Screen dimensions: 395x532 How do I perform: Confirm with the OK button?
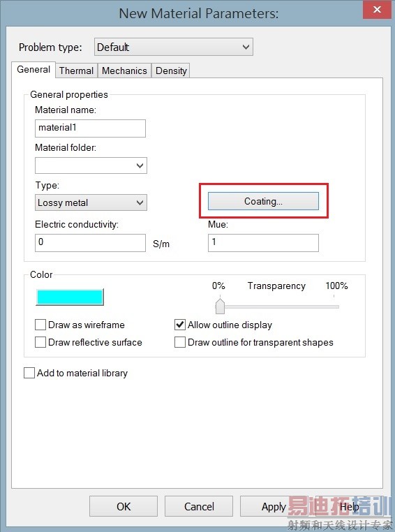(x=124, y=506)
